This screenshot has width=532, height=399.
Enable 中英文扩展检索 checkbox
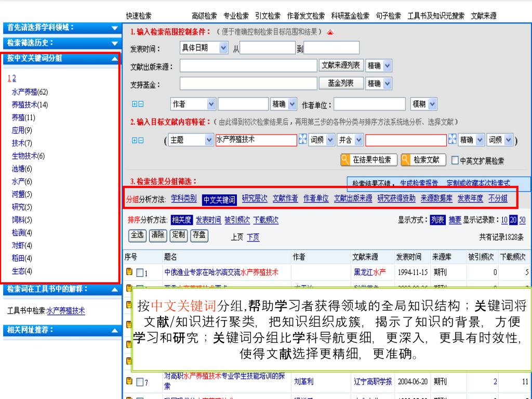(x=455, y=160)
